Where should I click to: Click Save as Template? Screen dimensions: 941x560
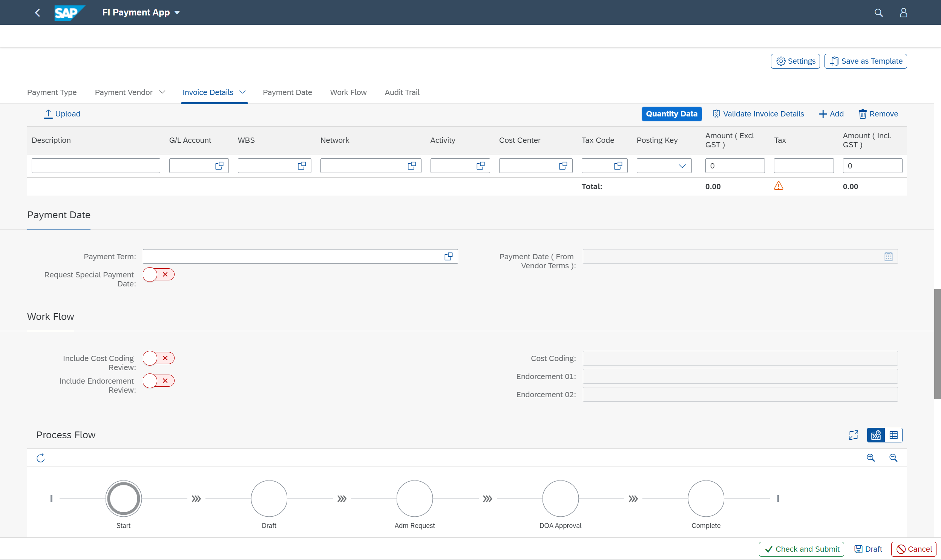pos(865,61)
